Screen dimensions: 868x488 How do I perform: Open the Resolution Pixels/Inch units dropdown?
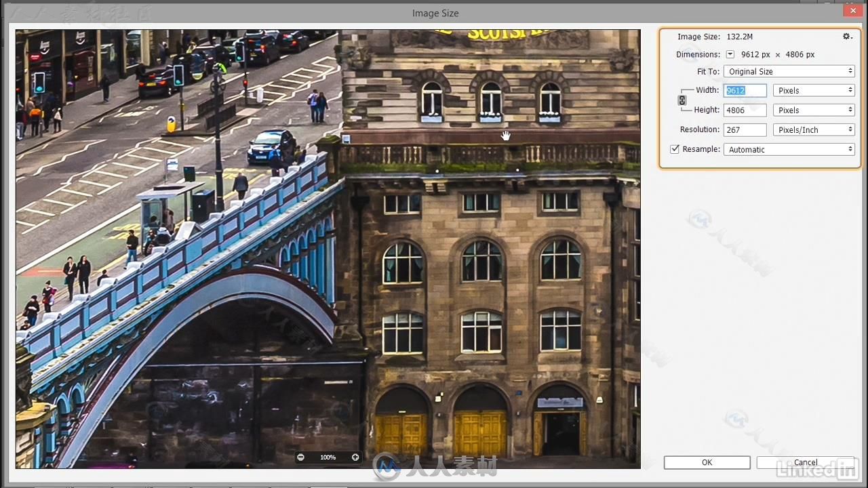[814, 129]
